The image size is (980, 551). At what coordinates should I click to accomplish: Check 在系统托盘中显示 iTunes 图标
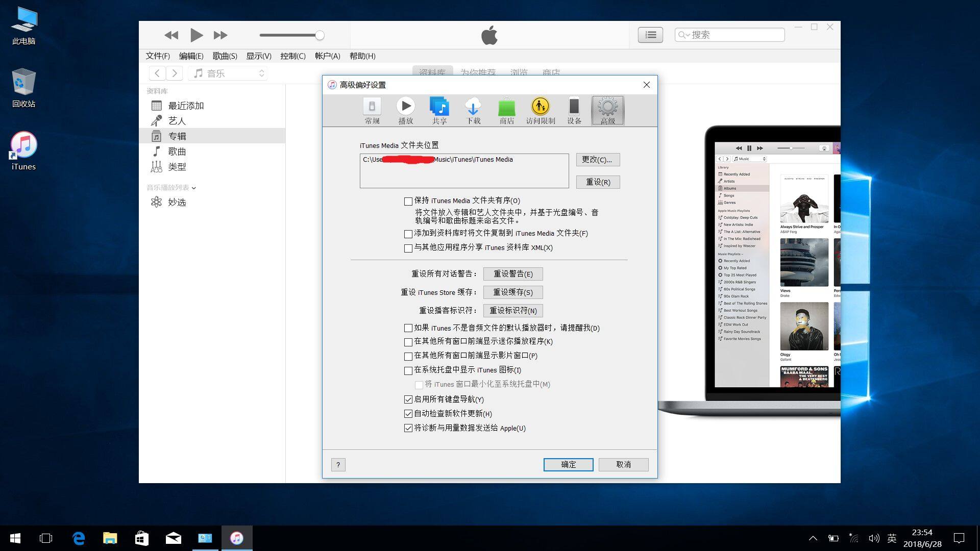408,371
